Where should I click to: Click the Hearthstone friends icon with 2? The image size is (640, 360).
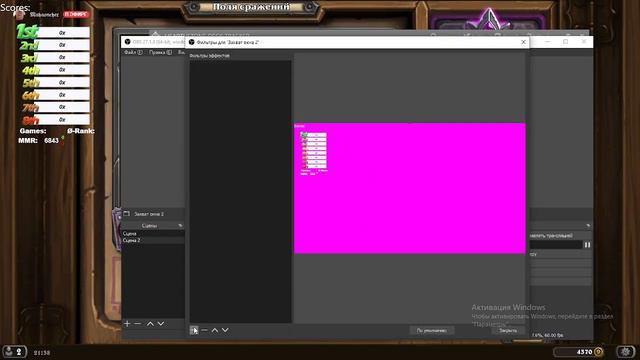[14, 351]
